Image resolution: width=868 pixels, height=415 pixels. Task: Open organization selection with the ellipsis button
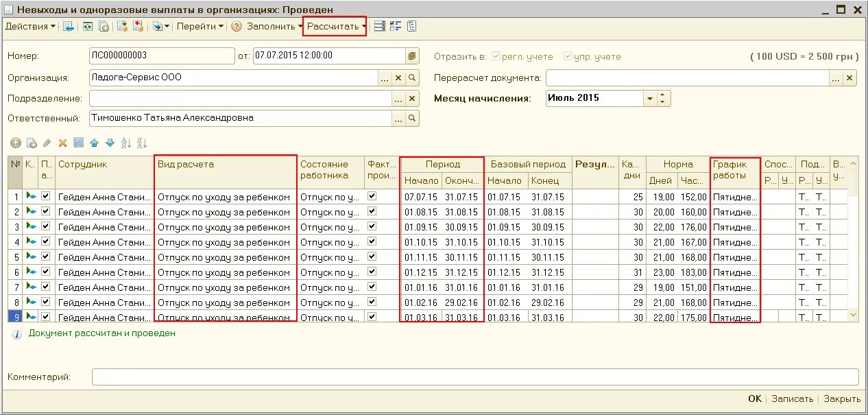pos(385,78)
